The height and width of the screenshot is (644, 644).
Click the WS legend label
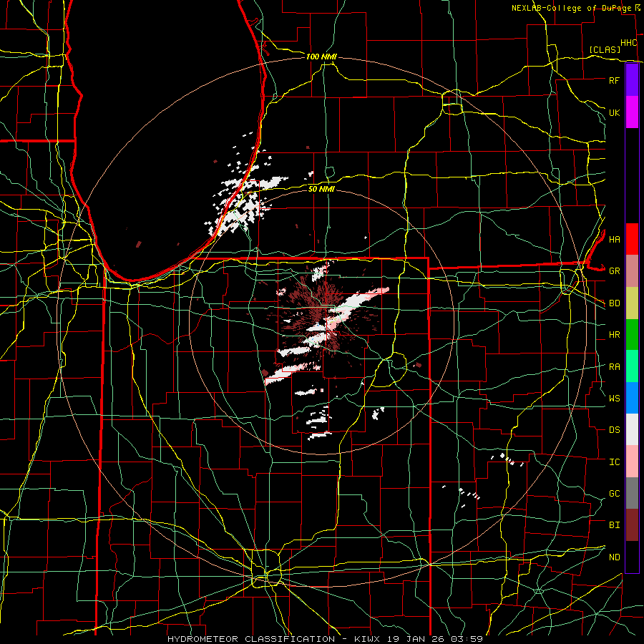(x=614, y=399)
